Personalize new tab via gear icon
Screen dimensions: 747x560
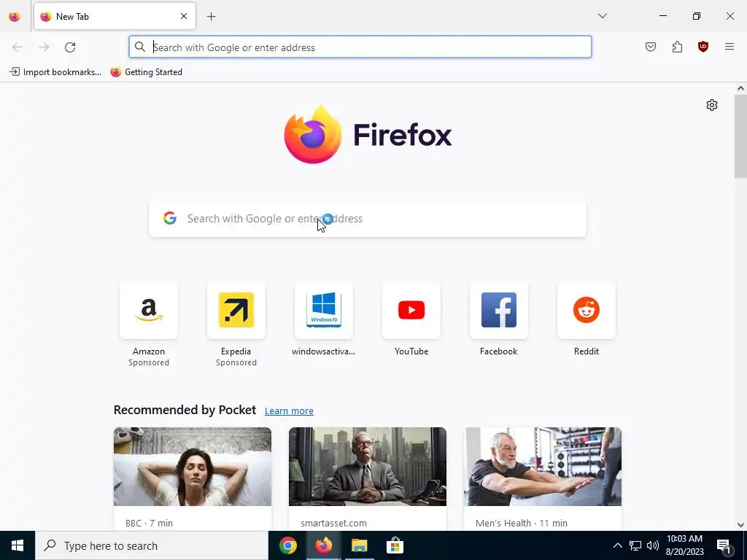pyautogui.click(x=712, y=105)
